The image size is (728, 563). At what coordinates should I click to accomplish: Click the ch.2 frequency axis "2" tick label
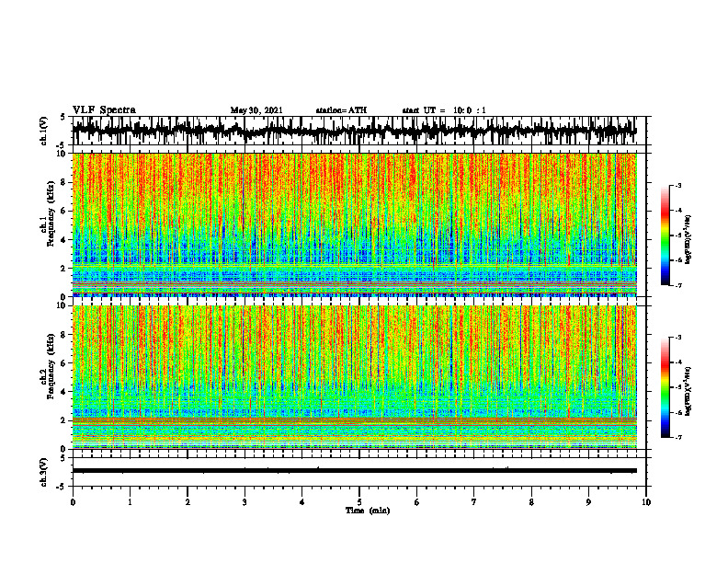[63, 420]
